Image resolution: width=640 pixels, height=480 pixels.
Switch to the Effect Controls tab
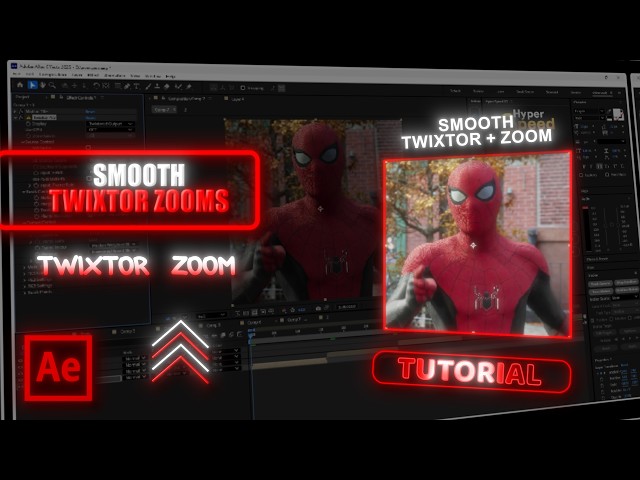pos(81,98)
